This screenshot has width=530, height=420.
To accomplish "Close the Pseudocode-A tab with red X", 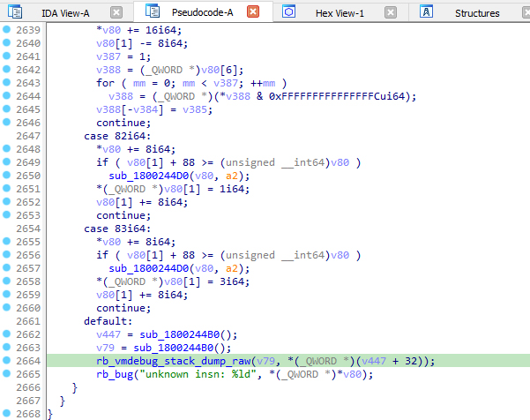I will 253,11.
